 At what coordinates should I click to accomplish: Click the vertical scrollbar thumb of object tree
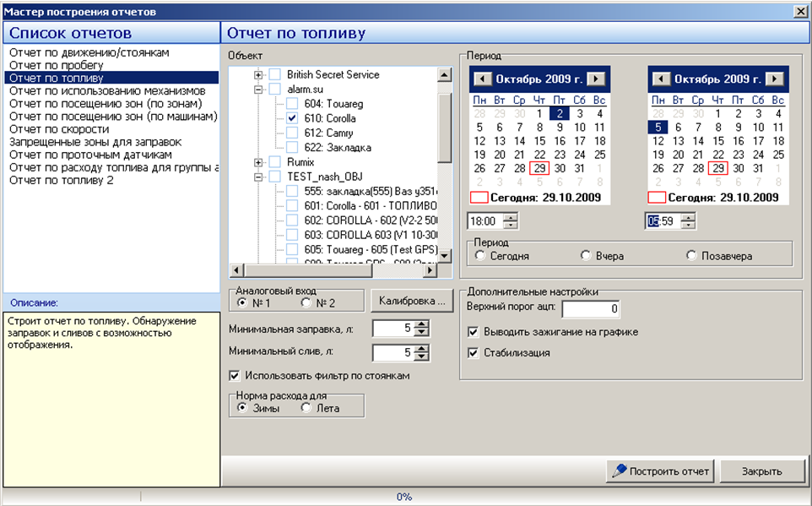(x=444, y=128)
